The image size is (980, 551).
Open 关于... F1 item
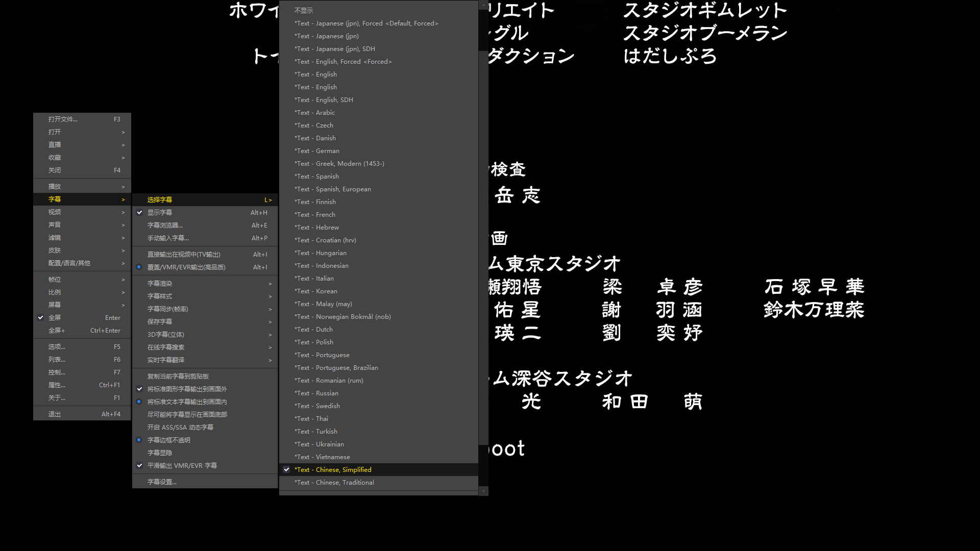click(x=82, y=397)
